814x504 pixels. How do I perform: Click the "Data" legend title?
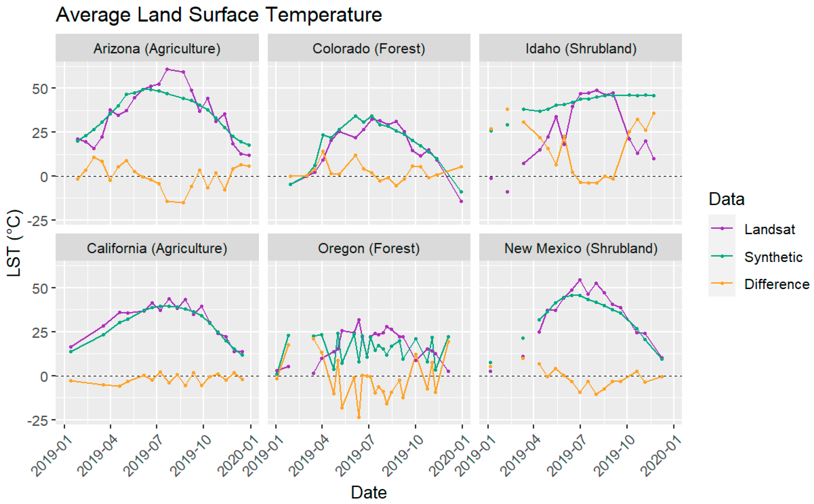coord(726,199)
